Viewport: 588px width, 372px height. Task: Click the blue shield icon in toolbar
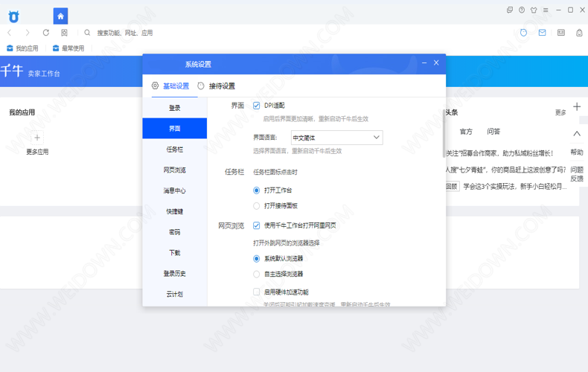click(x=523, y=33)
